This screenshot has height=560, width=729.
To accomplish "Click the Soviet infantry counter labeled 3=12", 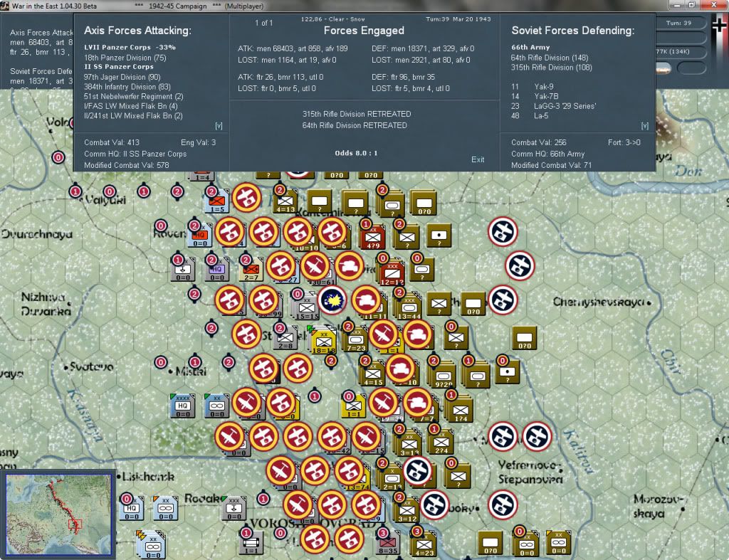I will pyautogui.click(x=407, y=509).
